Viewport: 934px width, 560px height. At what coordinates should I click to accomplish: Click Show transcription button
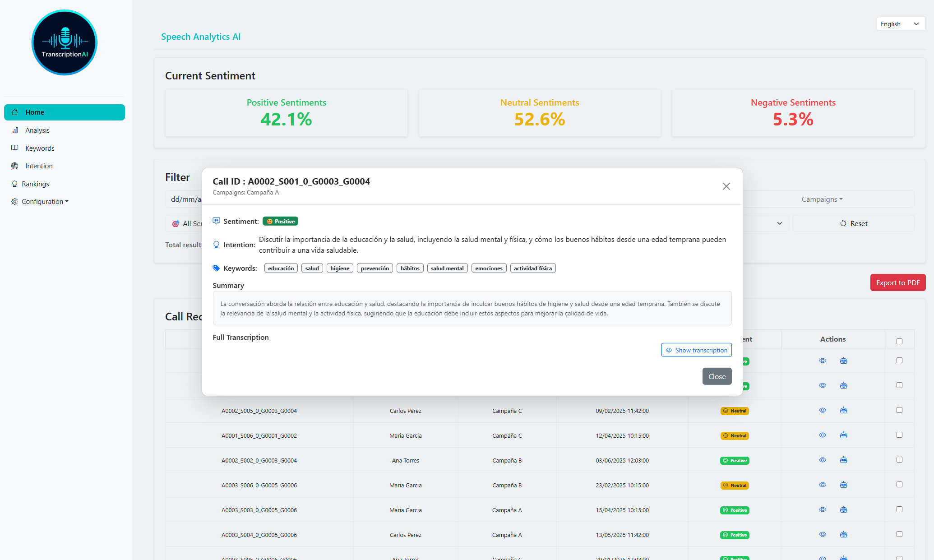(696, 350)
